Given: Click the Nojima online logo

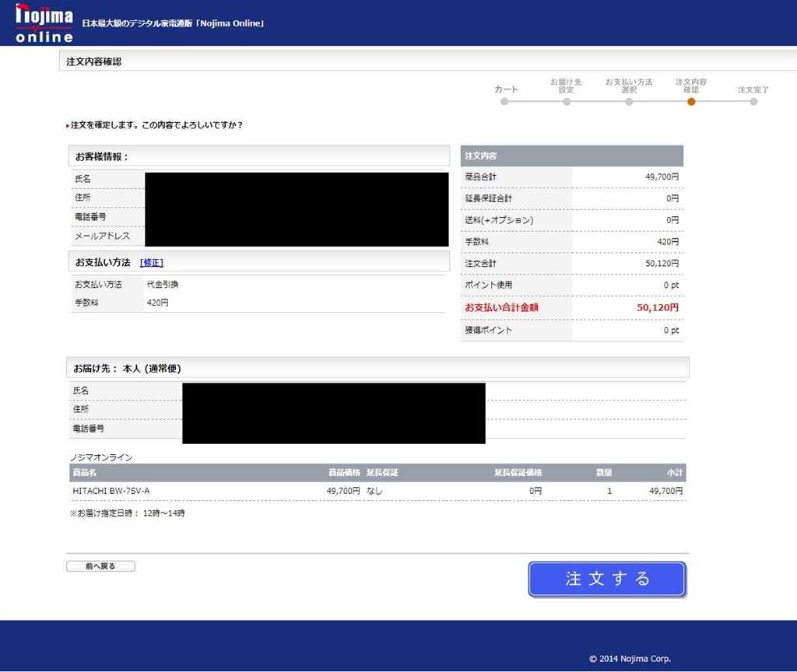Looking at the screenshot, I should coord(44,23).
